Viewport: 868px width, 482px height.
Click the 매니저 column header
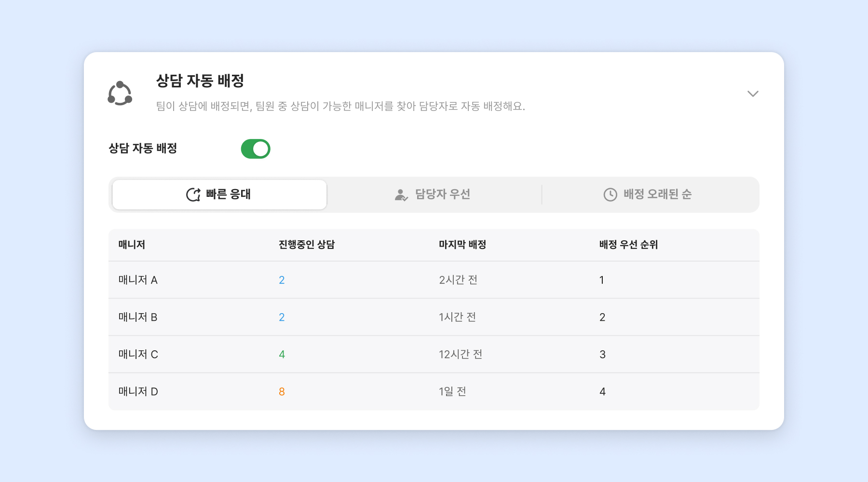pos(132,245)
